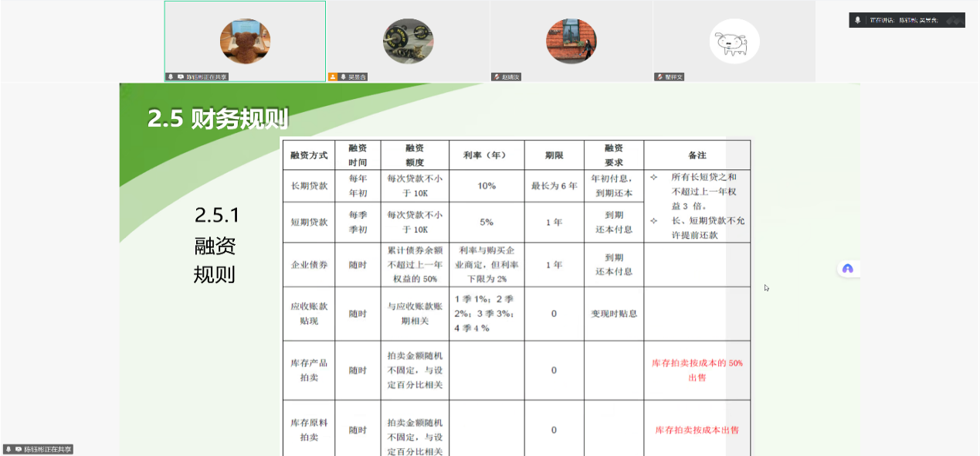Image resolution: width=980 pixels, height=456 pixels.
Task: Select the dog drawing avatar tile
Action: tap(734, 41)
